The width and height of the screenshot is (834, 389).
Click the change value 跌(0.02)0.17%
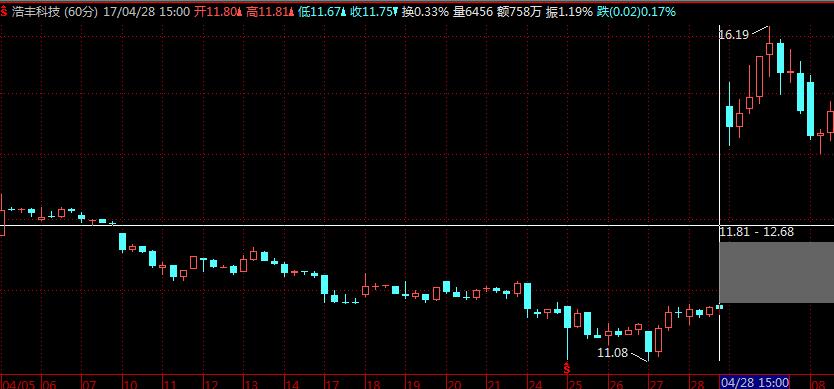(636, 12)
